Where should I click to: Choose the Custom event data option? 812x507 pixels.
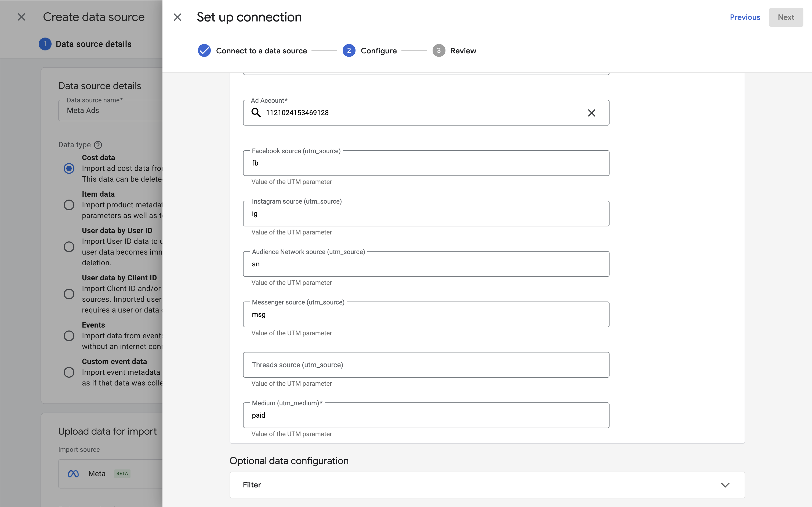69,372
